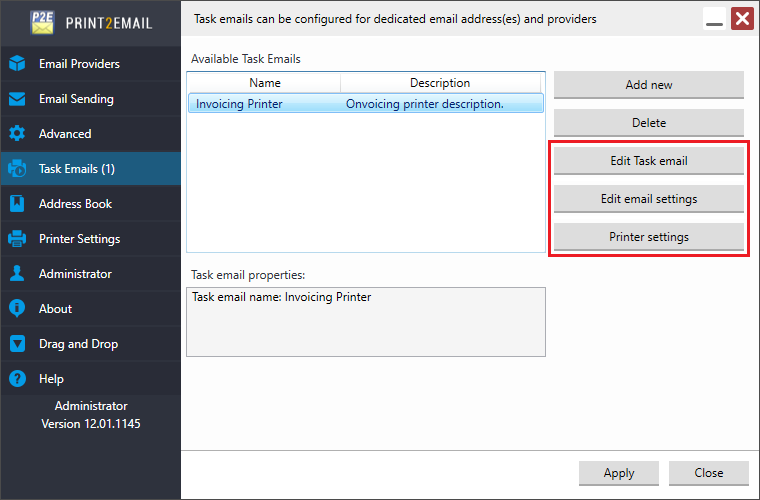Open Edit Task email

click(x=649, y=161)
